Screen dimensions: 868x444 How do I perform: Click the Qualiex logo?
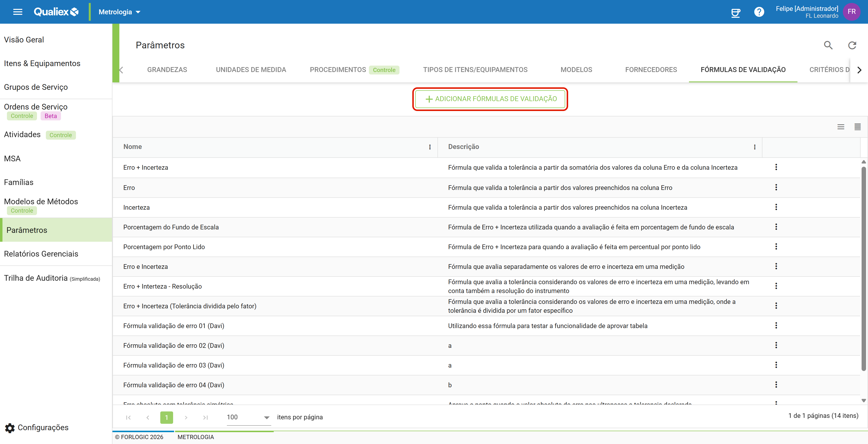click(56, 12)
